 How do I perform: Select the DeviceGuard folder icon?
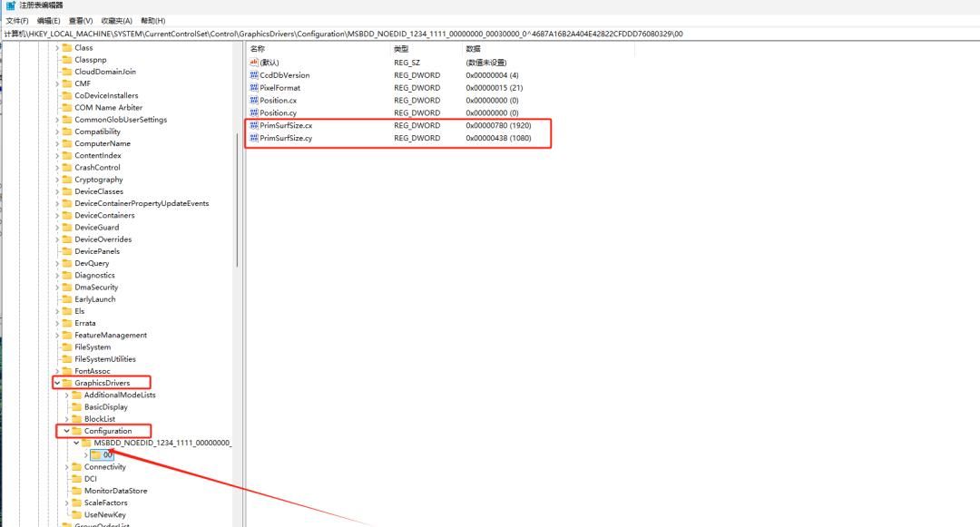tap(67, 228)
